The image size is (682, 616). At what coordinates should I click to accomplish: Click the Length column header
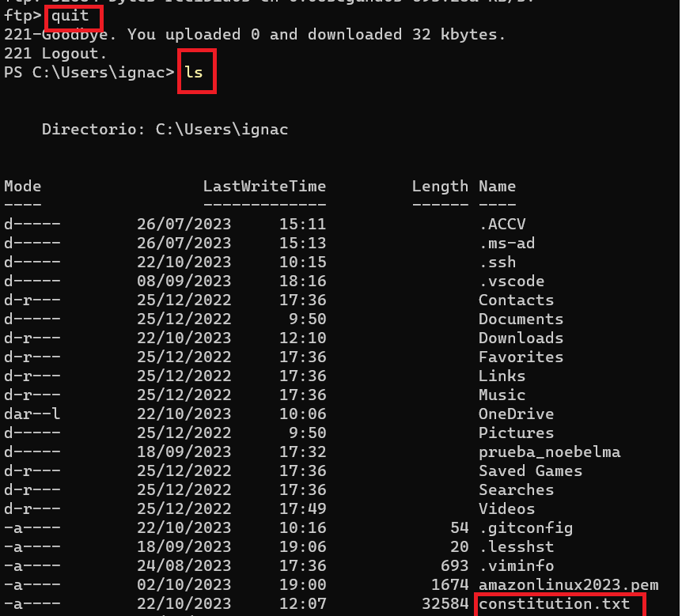click(440, 187)
